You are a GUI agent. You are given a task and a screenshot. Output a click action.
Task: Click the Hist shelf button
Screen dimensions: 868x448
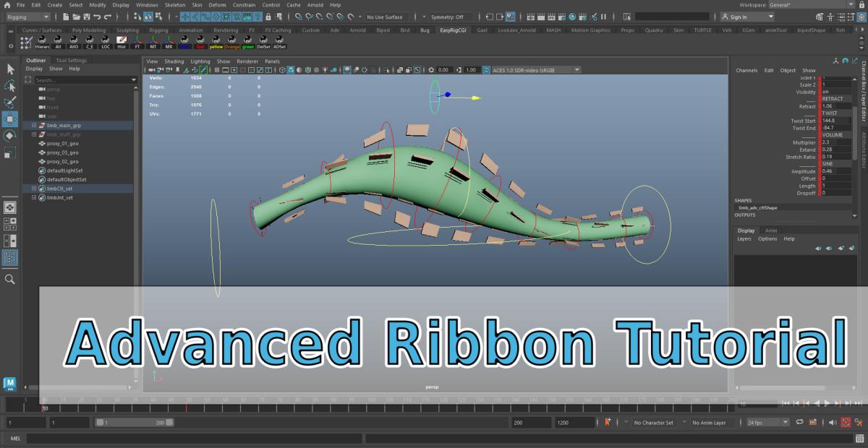(x=121, y=43)
